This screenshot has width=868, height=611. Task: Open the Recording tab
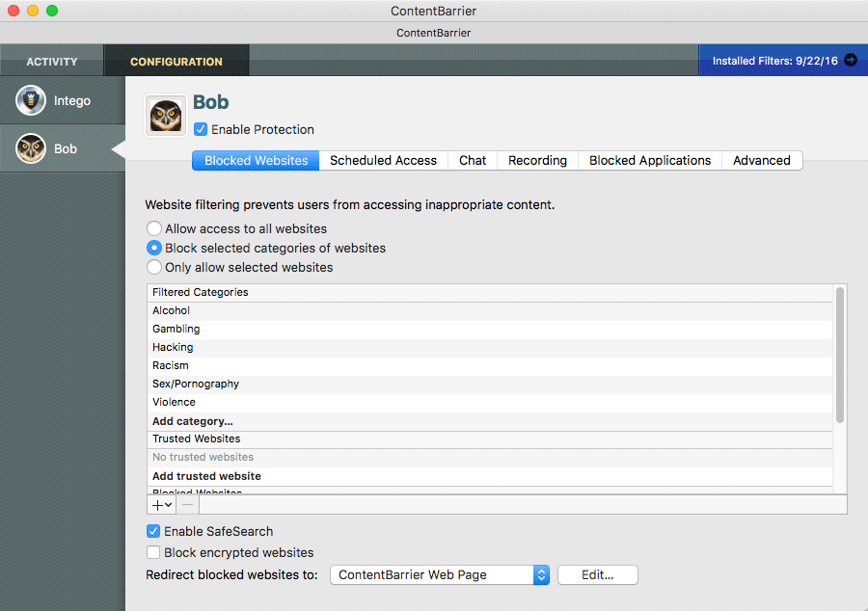(x=537, y=160)
